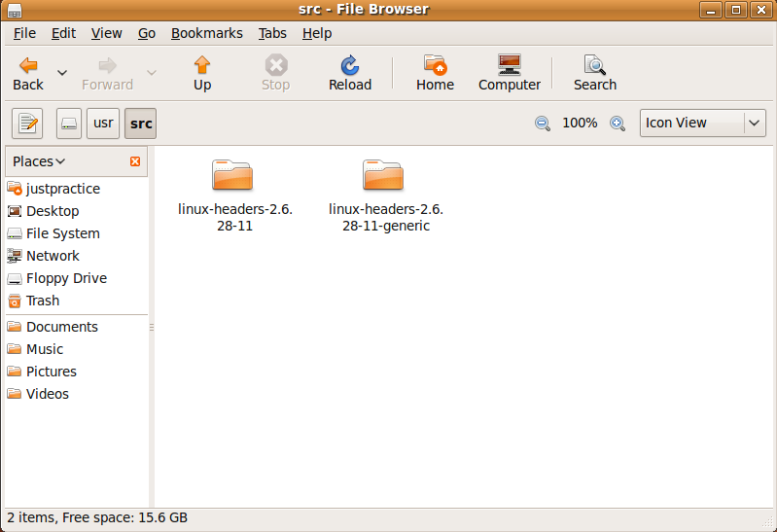Go back with the Back arrow button
Viewport: 777px width, 532px height.
(x=28, y=73)
